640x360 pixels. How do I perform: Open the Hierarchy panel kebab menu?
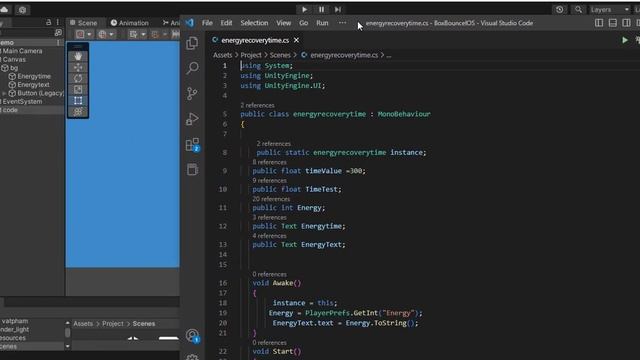pyautogui.click(x=58, y=22)
